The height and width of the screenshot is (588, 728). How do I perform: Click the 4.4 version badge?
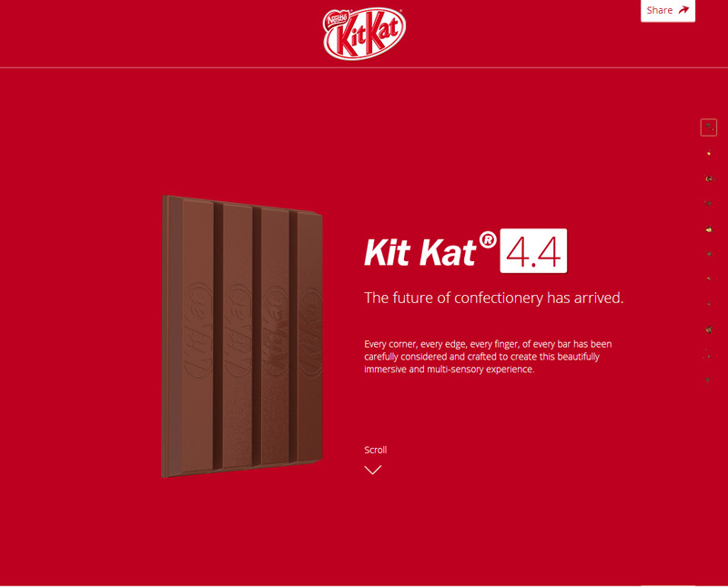tap(533, 251)
